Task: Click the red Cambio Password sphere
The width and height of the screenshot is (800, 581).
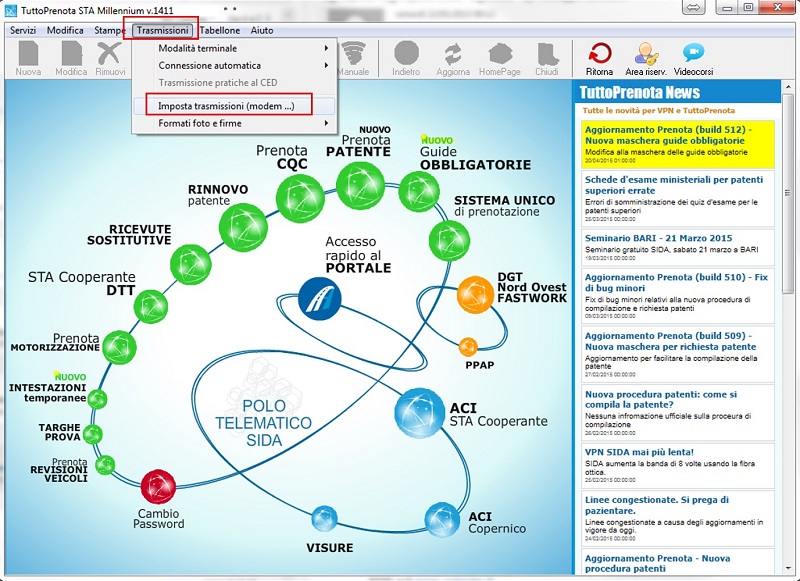Action: click(159, 489)
